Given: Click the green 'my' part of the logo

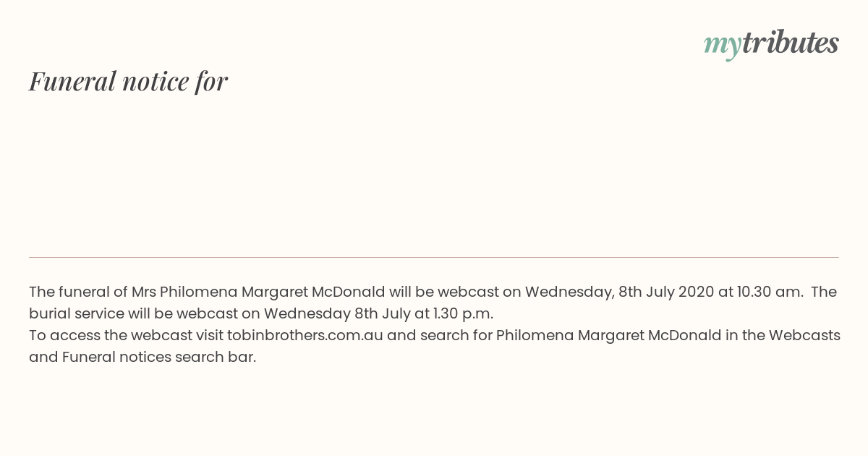Looking at the screenshot, I should pos(722,46).
